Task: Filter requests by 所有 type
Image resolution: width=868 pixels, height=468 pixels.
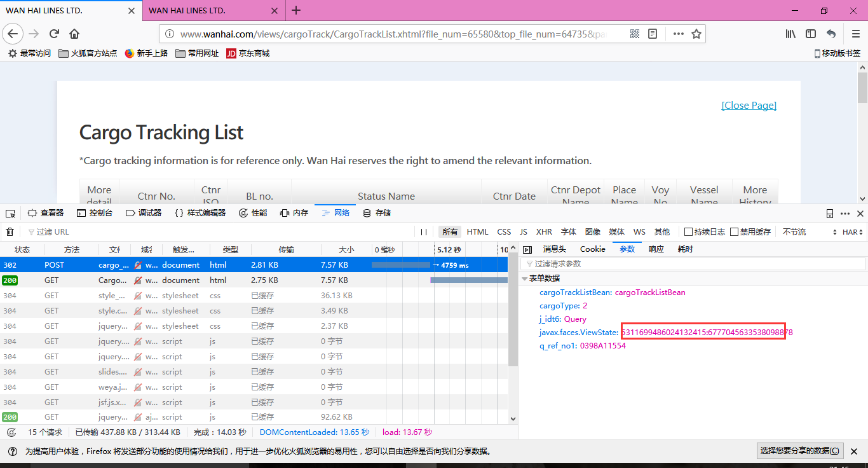Action: coord(450,232)
